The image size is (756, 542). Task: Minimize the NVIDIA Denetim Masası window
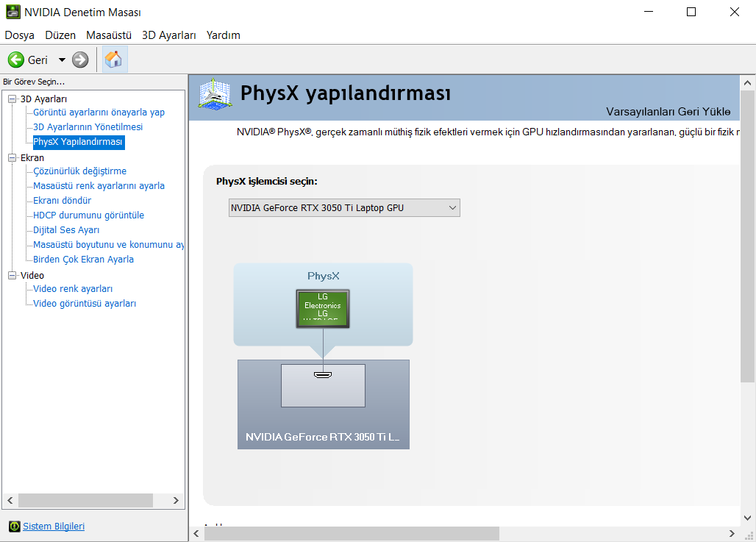(649, 12)
